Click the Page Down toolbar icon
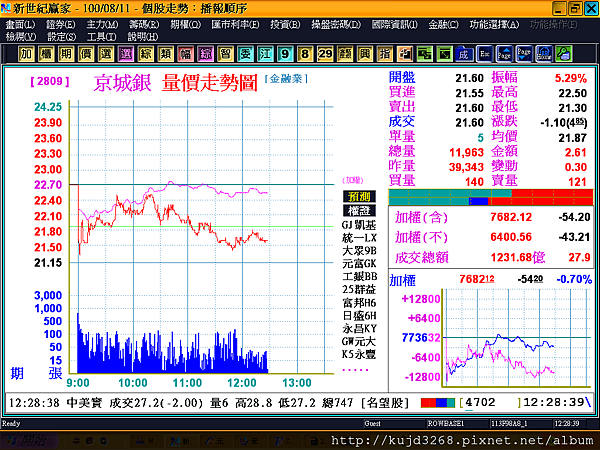 coord(524,54)
